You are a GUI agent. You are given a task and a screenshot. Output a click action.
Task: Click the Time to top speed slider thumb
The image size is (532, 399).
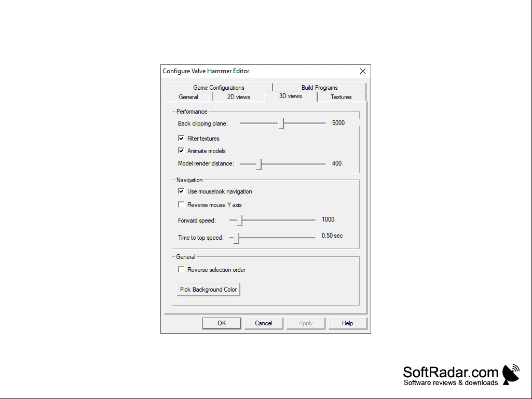(237, 238)
